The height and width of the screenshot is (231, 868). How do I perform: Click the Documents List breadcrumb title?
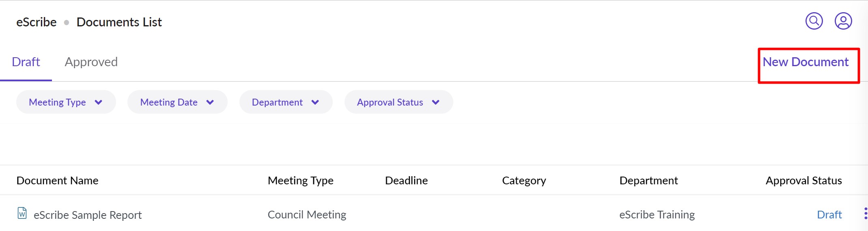[x=119, y=22]
